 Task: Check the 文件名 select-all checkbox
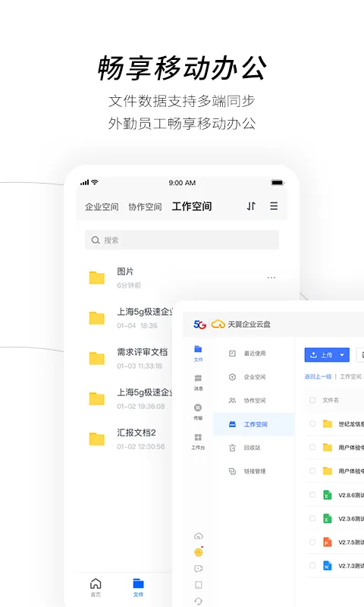pyautogui.click(x=312, y=401)
